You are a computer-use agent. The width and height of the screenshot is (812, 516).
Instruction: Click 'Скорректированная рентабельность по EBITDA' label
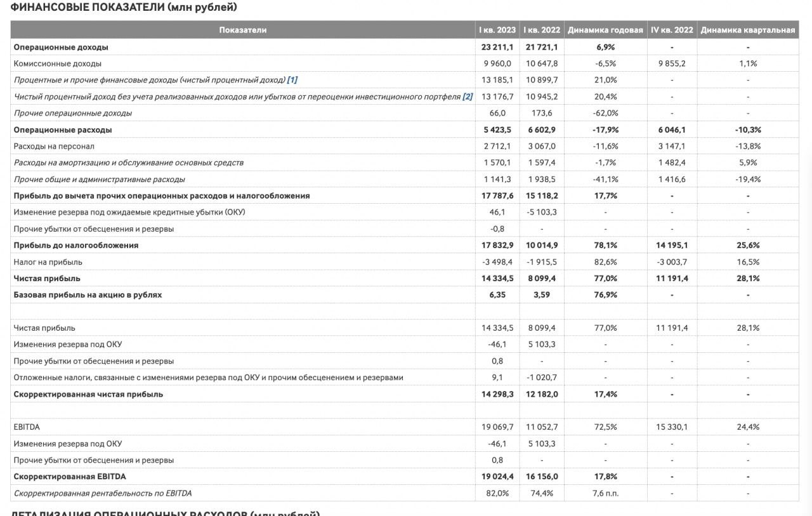pos(103,493)
